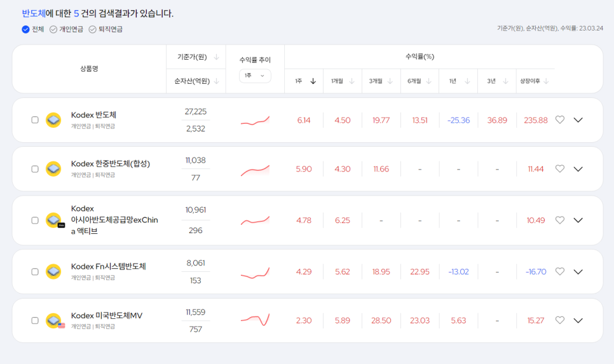Open the Kodex 미국반도체MV product link
This screenshot has width=614, height=364.
point(107,316)
